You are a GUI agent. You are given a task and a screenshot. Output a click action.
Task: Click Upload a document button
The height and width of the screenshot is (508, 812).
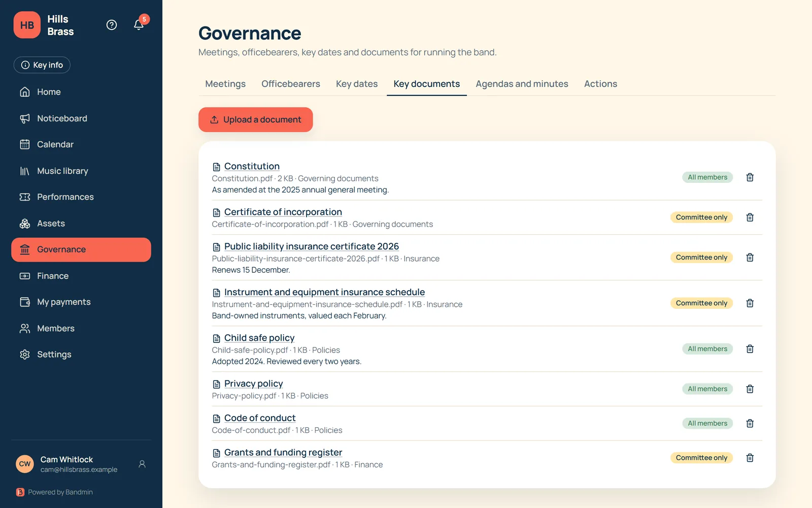[256, 119]
